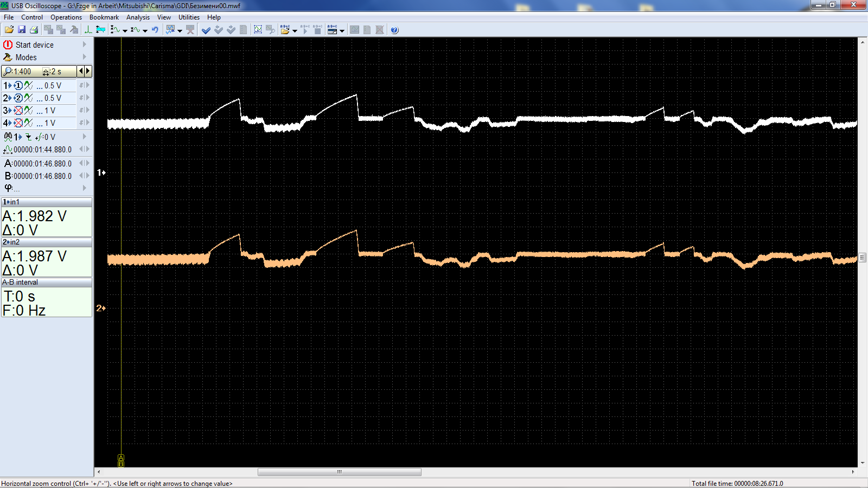The height and width of the screenshot is (488, 868).
Task: Print the waveform via the printer icon
Action: tap(34, 30)
